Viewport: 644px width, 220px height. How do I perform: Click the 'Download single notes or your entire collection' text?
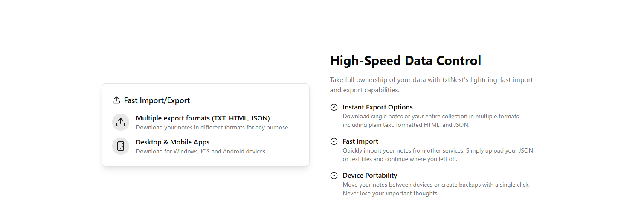coord(431,120)
